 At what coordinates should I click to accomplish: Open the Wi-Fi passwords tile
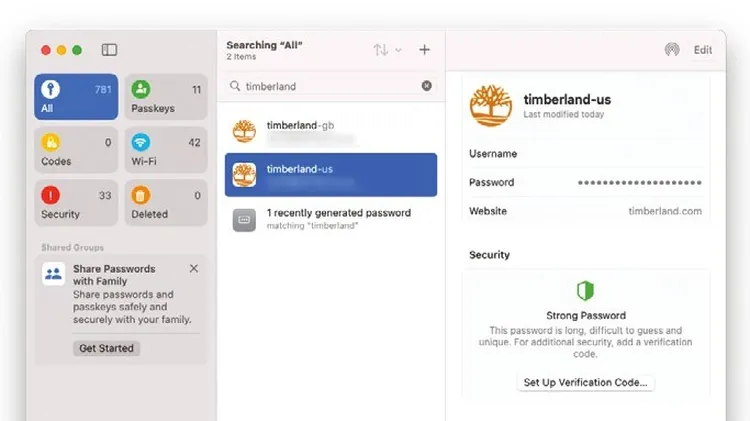166,150
